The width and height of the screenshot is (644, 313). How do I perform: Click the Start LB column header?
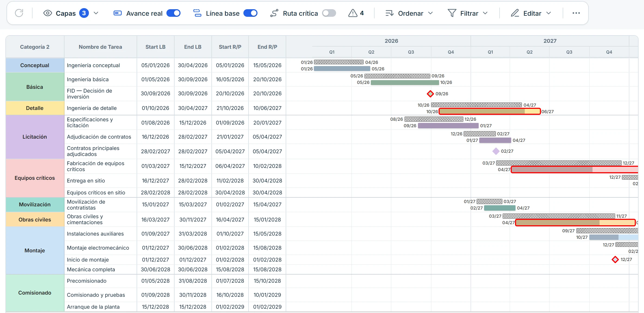coord(155,47)
